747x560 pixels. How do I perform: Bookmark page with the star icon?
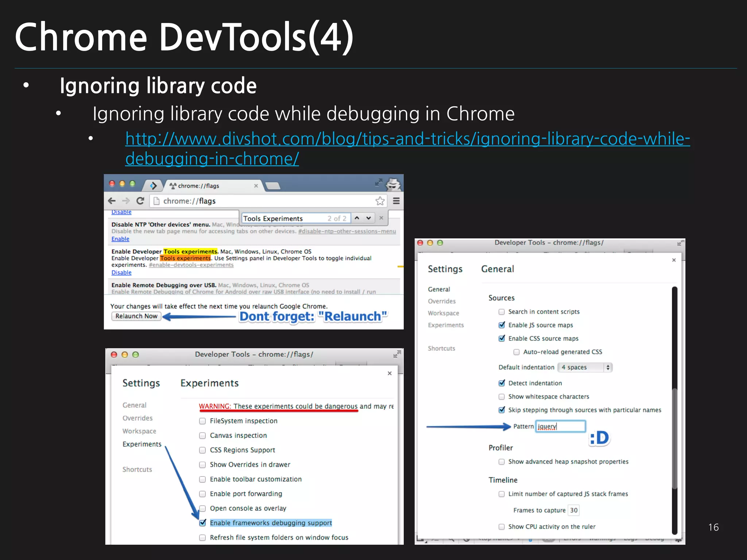pos(380,201)
